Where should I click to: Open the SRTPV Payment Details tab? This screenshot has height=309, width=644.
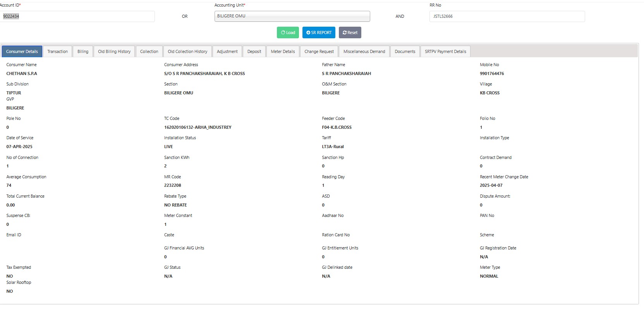pyautogui.click(x=445, y=51)
